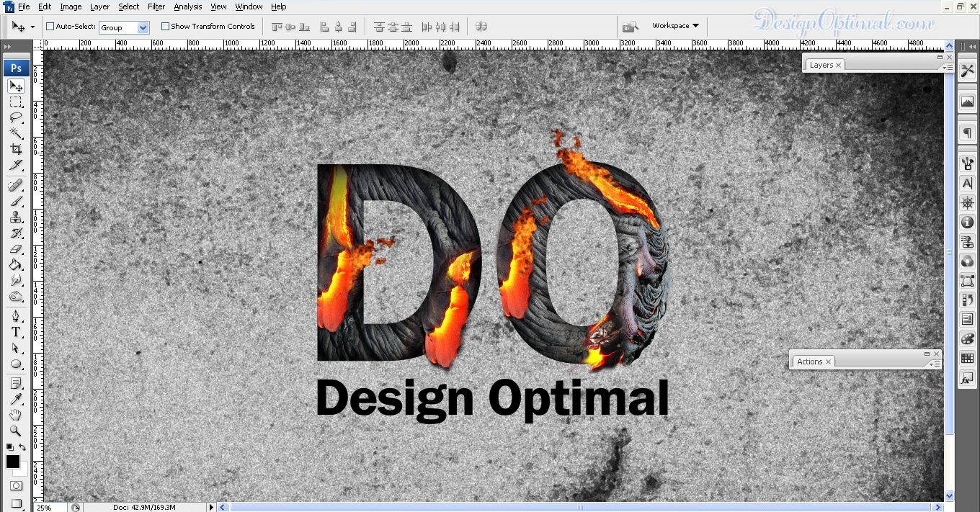Enable Show Transform Controls checkbox
This screenshot has height=512, width=980.
click(x=166, y=27)
